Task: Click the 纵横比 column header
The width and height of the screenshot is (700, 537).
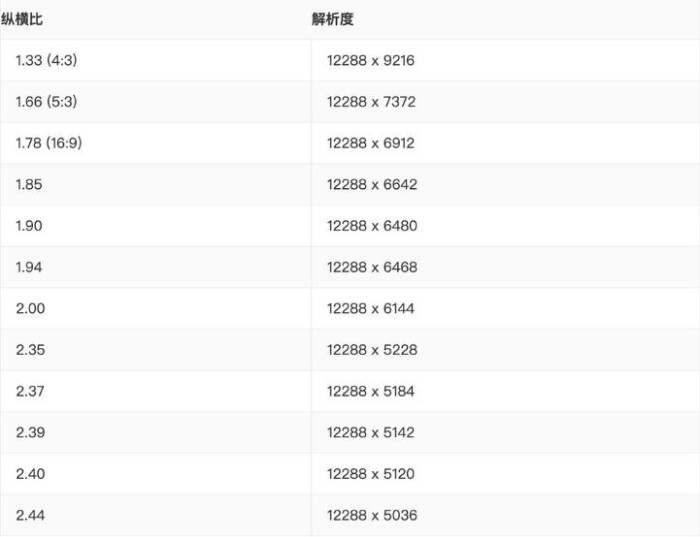Action: (22, 19)
